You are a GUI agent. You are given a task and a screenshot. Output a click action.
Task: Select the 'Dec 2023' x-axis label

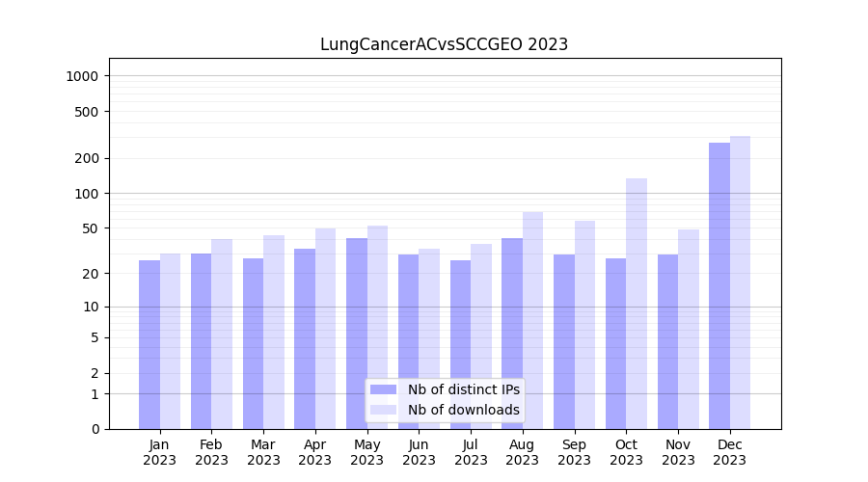730,452
